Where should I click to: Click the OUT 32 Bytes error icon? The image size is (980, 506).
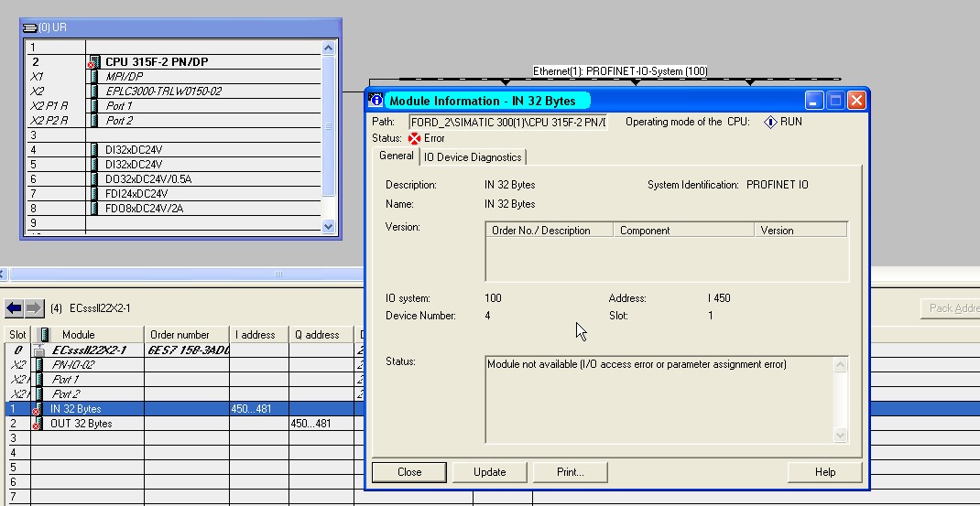click(38, 424)
